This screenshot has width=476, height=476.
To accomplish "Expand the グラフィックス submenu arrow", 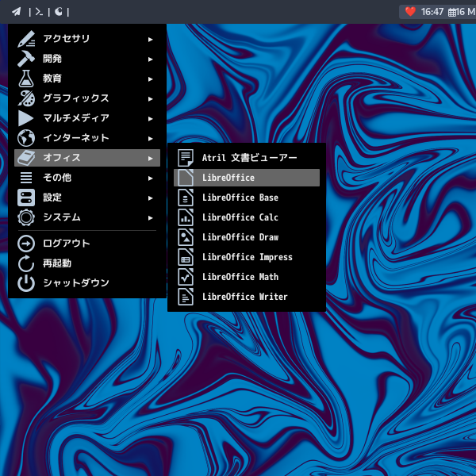I will (x=151, y=98).
